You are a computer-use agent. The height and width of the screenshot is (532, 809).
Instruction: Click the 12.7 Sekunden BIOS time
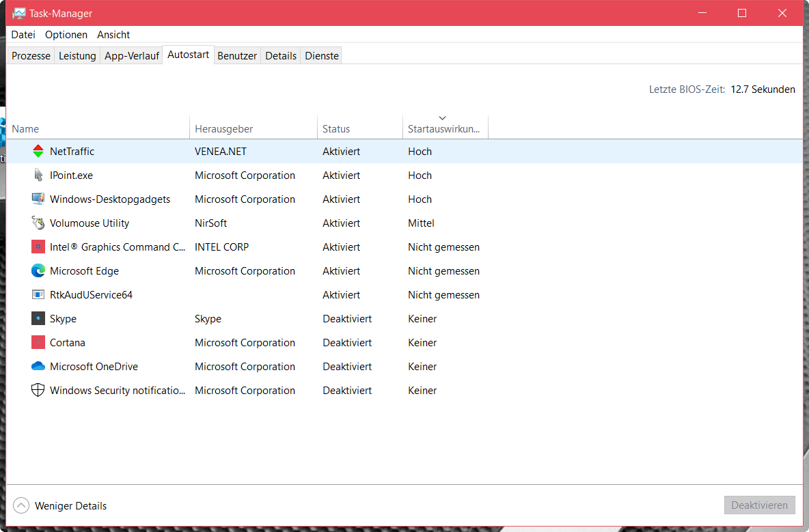[x=763, y=89]
